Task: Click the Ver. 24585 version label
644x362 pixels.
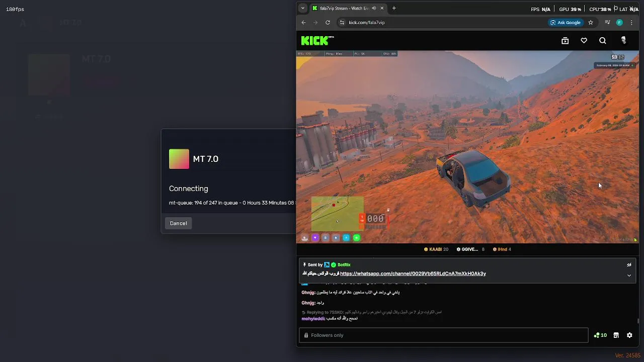Action: point(628,355)
